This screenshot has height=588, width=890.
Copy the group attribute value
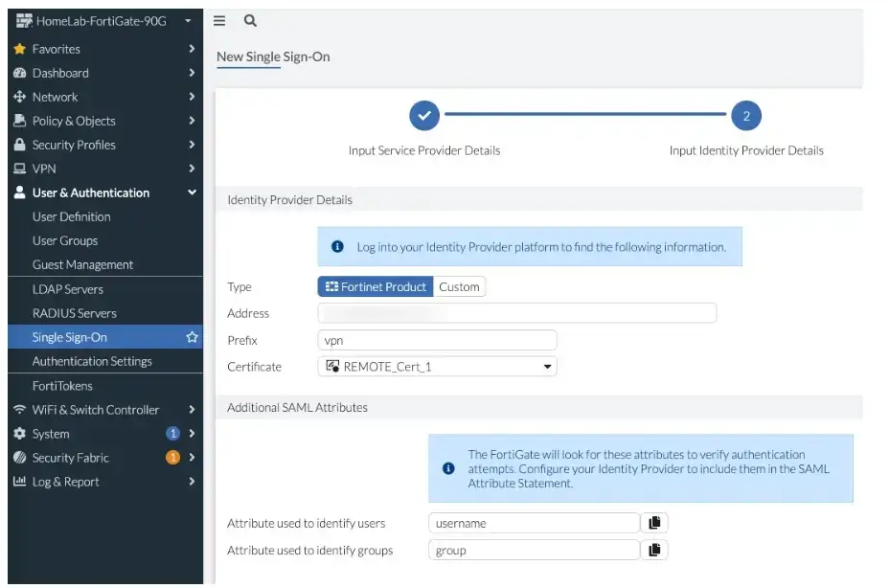coord(654,550)
